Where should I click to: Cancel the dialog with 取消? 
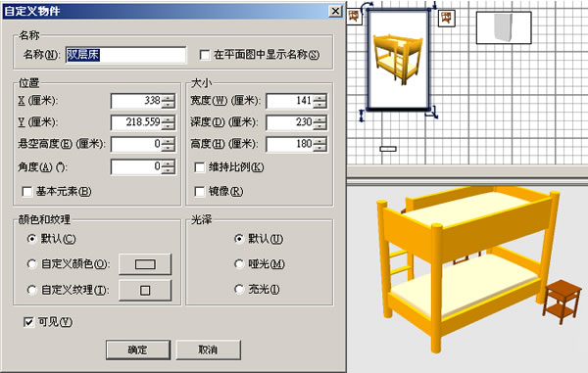click(208, 350)
